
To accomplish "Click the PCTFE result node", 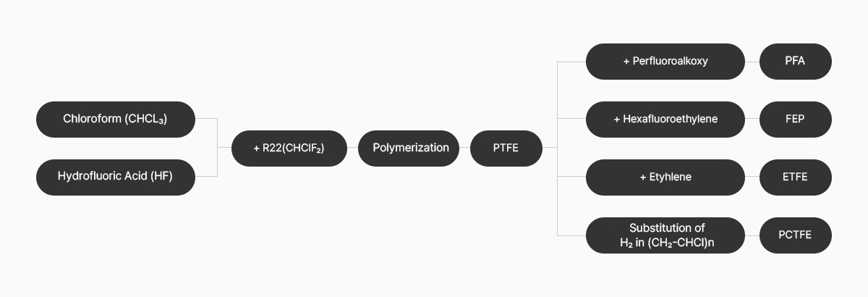I will [x=796, y=235].
